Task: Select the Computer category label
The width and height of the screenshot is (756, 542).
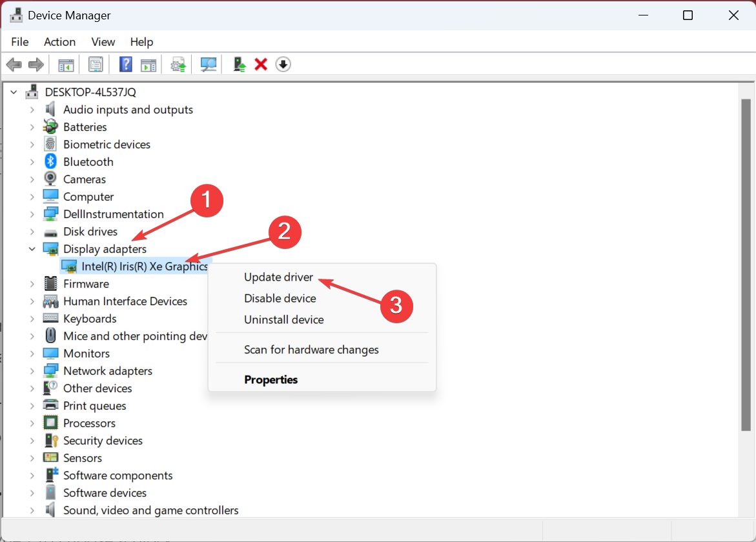Action: 88,197
